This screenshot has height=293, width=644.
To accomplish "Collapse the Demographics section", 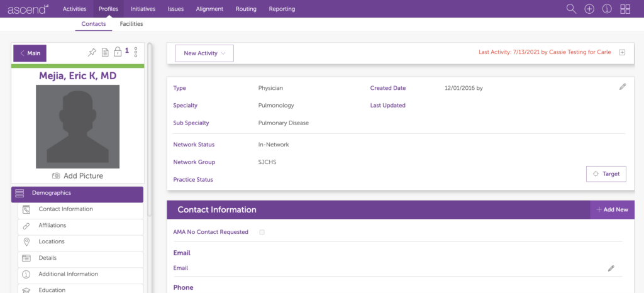I will (x=77, y=194).
